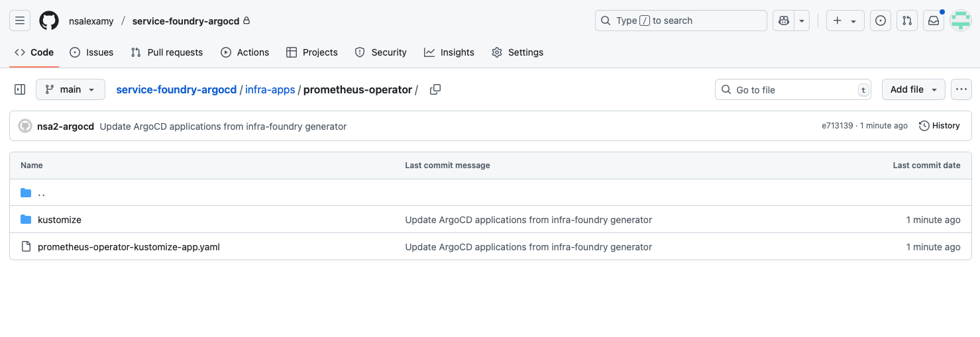Go to service-foundry-argocd breadcrumb root
Image resolution: width=980 pixels, height=337 pixels.
pos(176,89)
